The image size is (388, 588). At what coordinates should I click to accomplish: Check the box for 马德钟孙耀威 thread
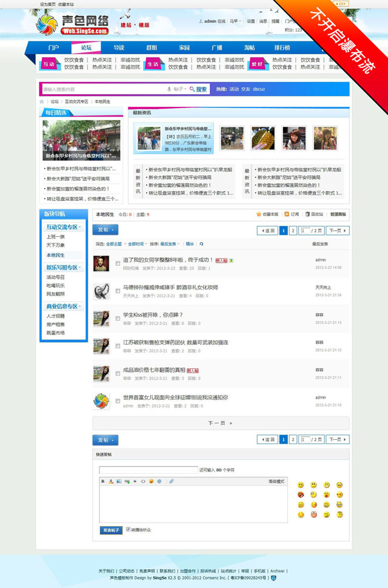118,291
